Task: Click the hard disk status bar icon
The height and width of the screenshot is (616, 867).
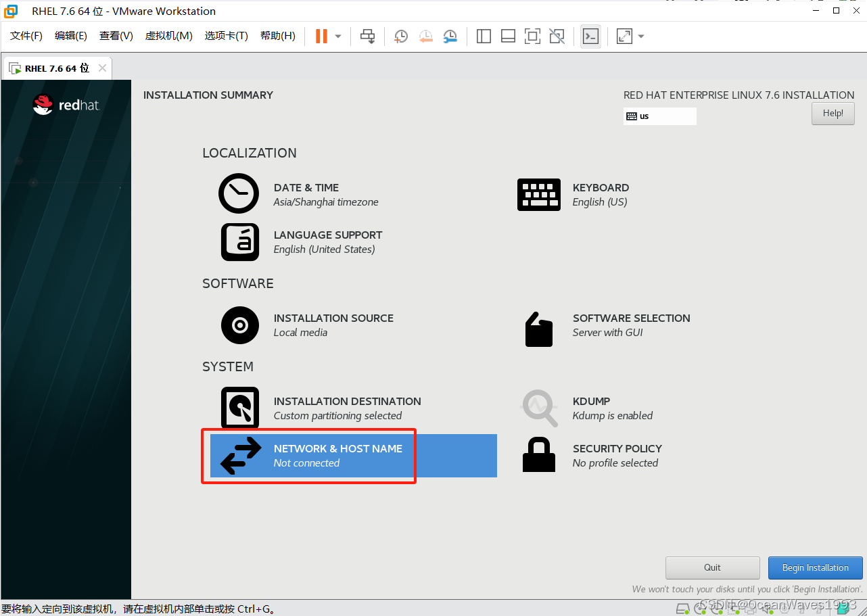Action: coord(683,609)
